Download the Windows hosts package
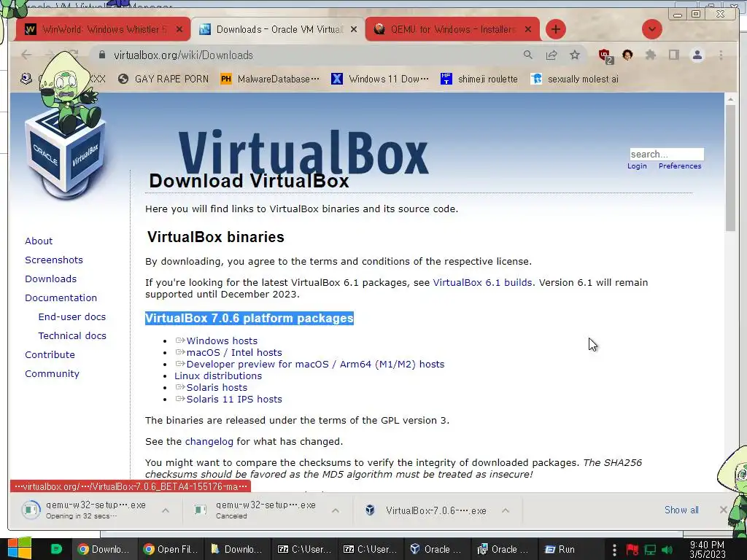Viewport: 747px width, 560px height. 222,341
